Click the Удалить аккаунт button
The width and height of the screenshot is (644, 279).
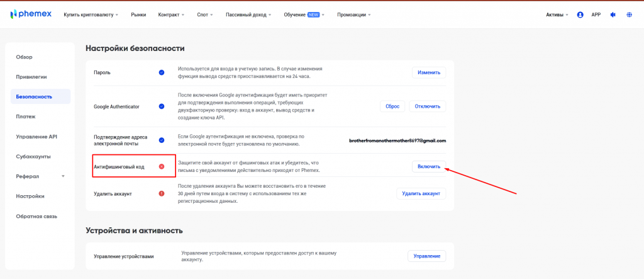point(421,193)
